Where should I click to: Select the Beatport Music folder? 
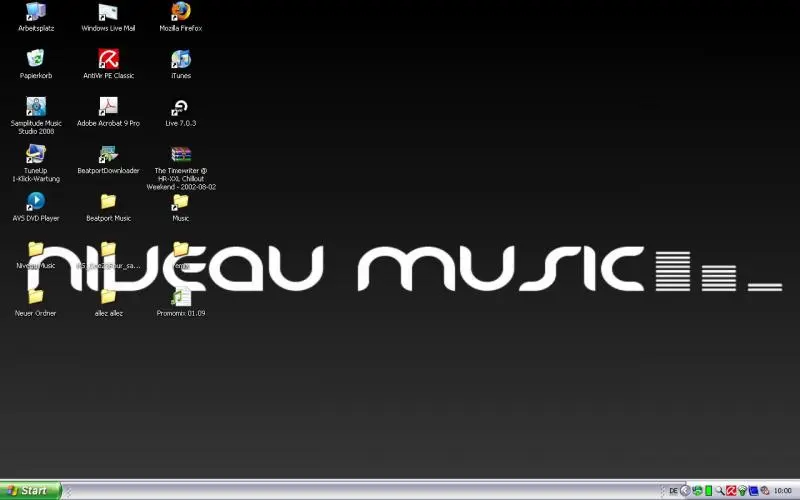108,202
